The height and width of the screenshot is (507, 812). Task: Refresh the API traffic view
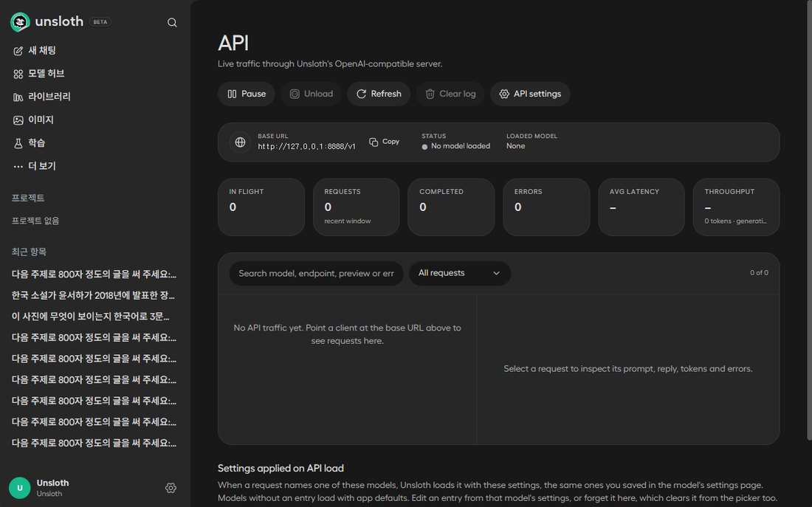click(x=379, y=94)
